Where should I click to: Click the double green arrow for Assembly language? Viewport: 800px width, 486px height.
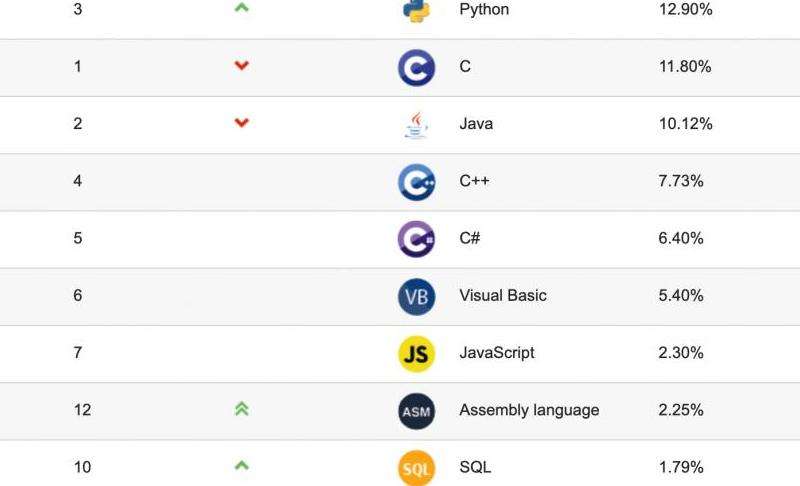[x=241, y=409]
